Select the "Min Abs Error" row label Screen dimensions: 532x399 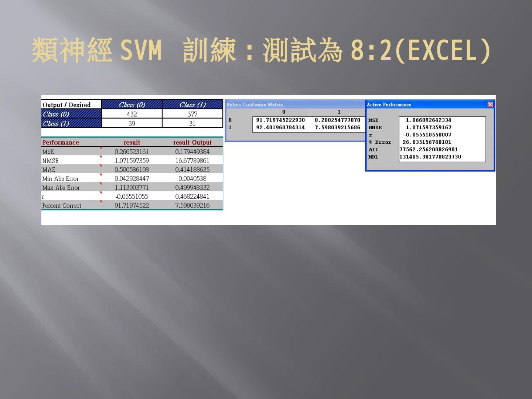(x=60, y=178)
